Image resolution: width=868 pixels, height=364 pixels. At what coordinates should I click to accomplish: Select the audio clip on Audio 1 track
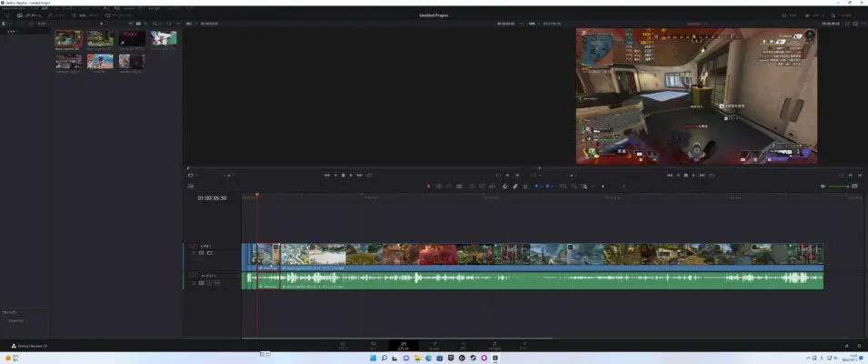tap(551, 279)
